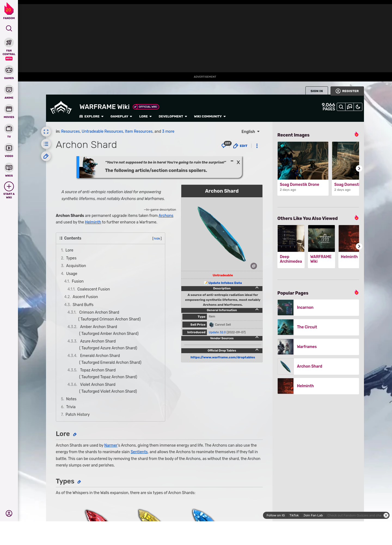The image size is (392, 545).
Task: Edit the Lore section pencil icon
Action: (x=75, y=434)
